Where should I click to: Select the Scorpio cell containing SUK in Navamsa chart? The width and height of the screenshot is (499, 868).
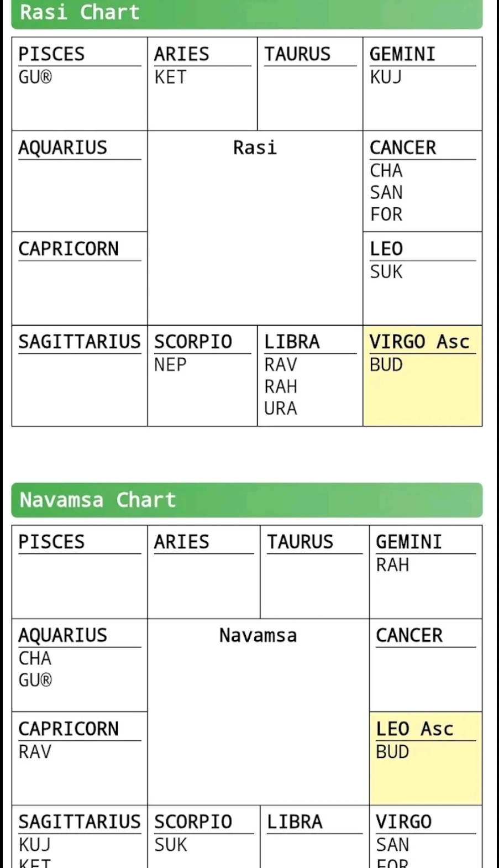point(203,836)
